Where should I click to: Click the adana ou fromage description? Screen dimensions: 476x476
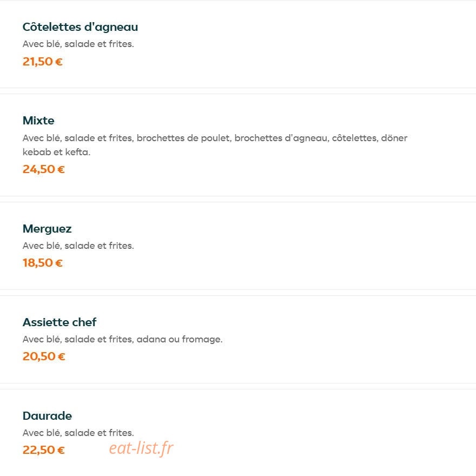coord(123,339)
